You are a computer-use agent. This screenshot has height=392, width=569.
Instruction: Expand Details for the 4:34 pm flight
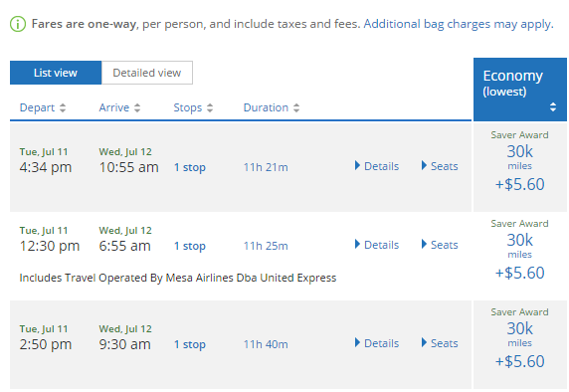tap(377, 166)
